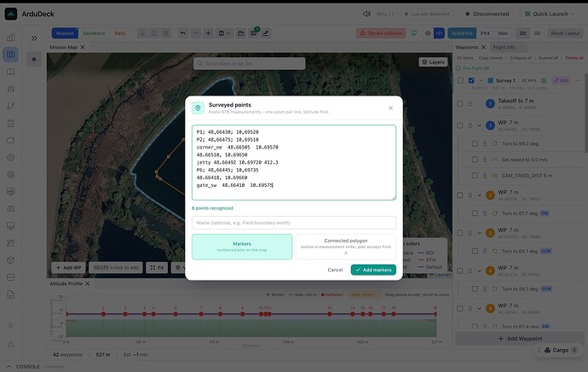Select the iNav firmware option
This screenshot has width=588, height=372.
(503, 33)
